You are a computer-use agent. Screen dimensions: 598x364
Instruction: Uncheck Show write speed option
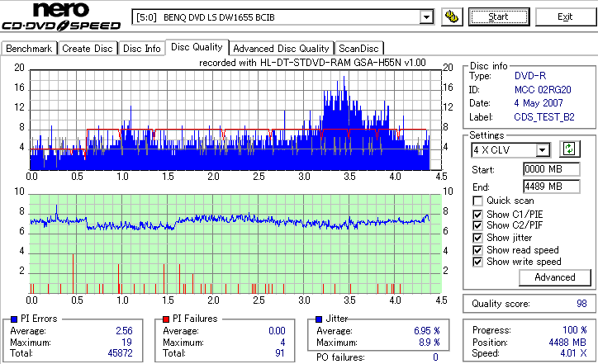click(x=477, y=262)
